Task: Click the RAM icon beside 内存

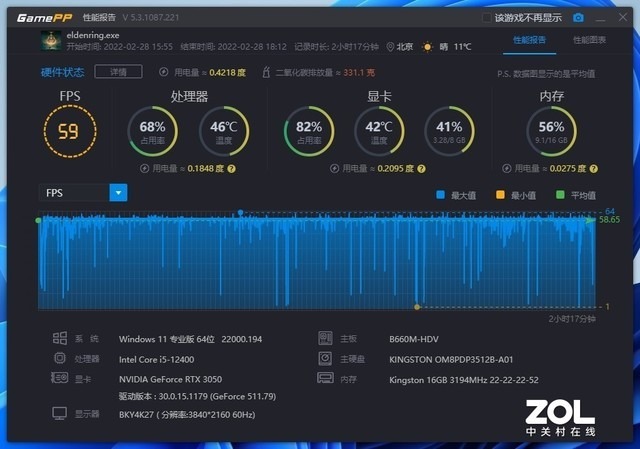Action: 325,378
